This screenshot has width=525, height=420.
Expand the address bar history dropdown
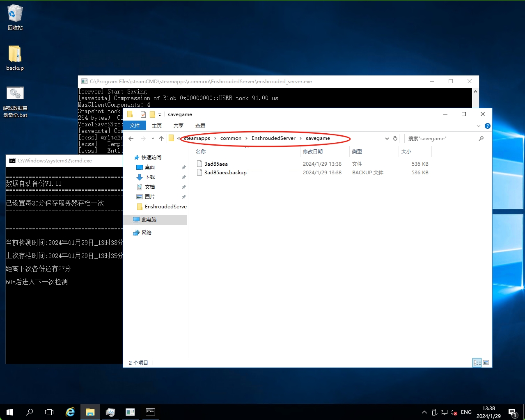[387, 139]
